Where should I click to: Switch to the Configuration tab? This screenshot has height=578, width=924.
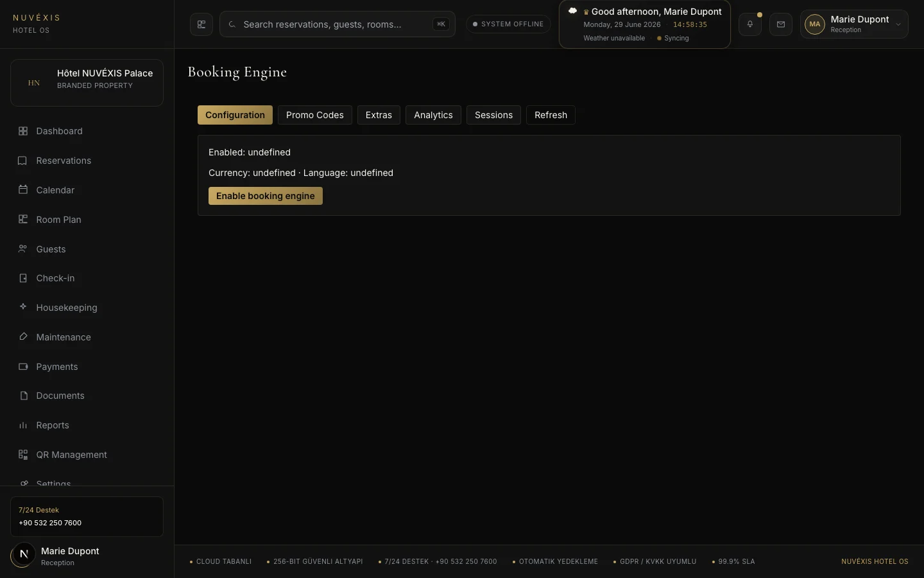point(235,115)
